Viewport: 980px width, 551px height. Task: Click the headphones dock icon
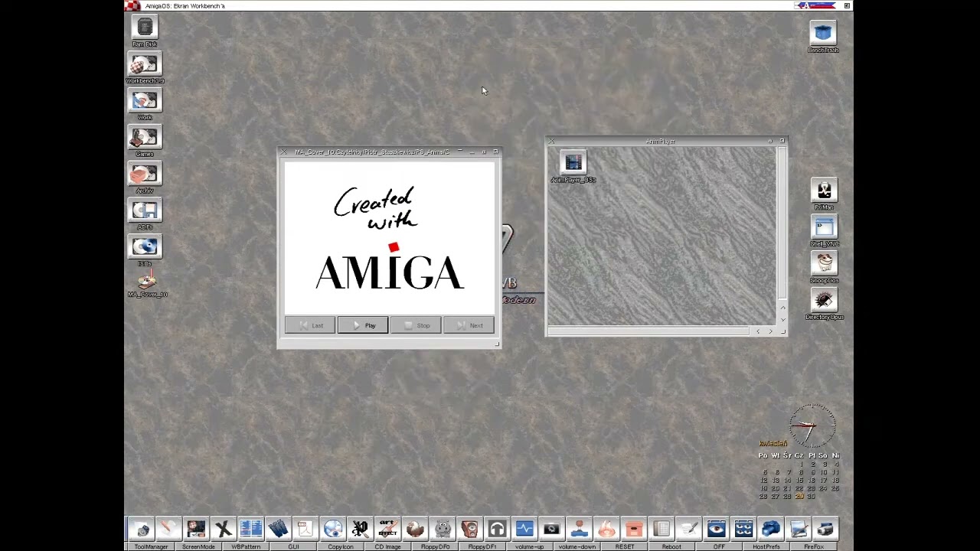(x=497, y=529)
